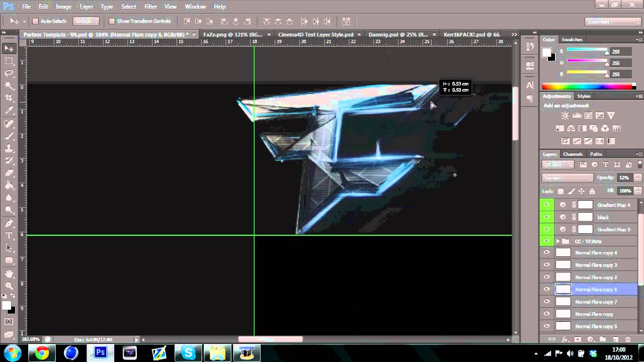
Task: Hide Normal Flare copy 4 layer
Action: [546, 253]
